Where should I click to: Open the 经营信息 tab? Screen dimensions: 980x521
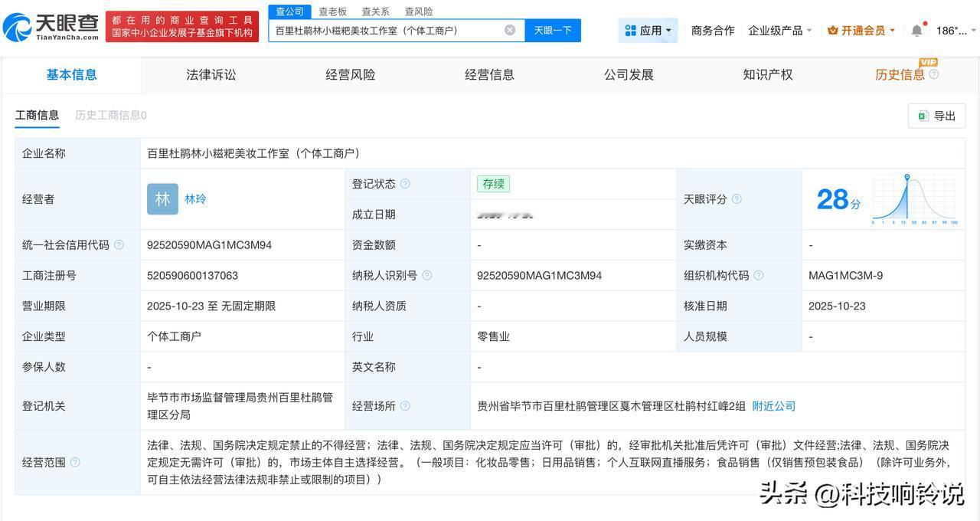[490, 75]
